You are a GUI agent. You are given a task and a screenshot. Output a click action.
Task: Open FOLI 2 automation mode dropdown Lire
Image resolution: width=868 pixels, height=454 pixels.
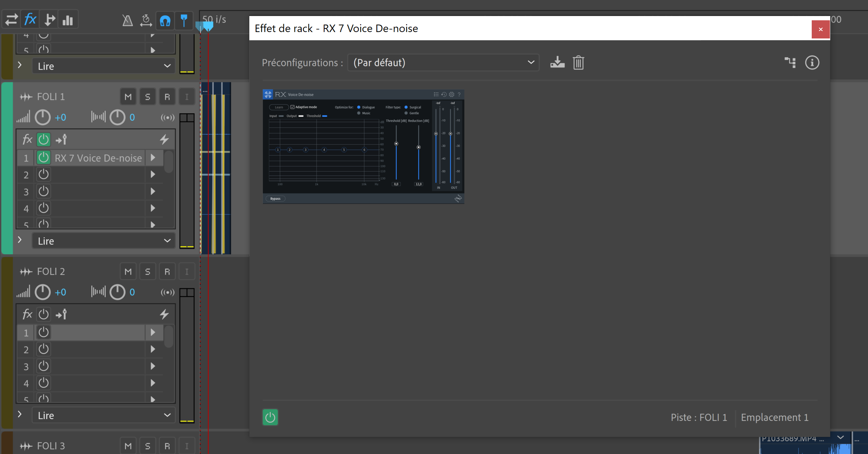104,415
